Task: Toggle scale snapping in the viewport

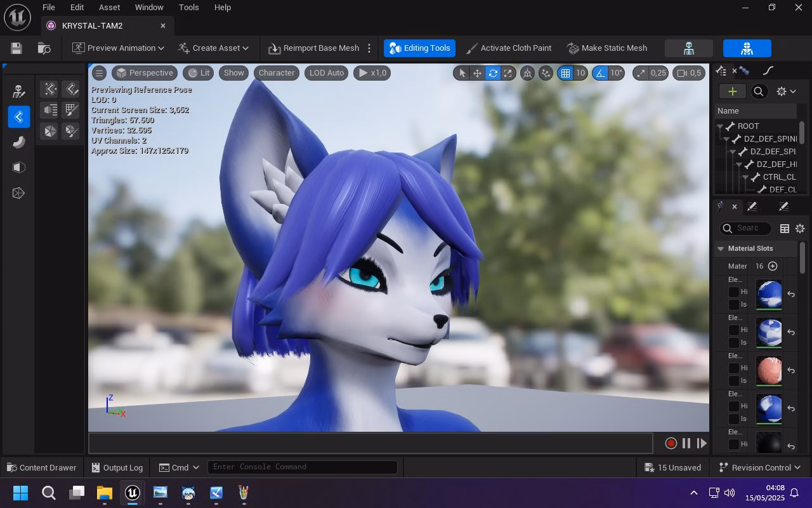Action: (640, 73)
